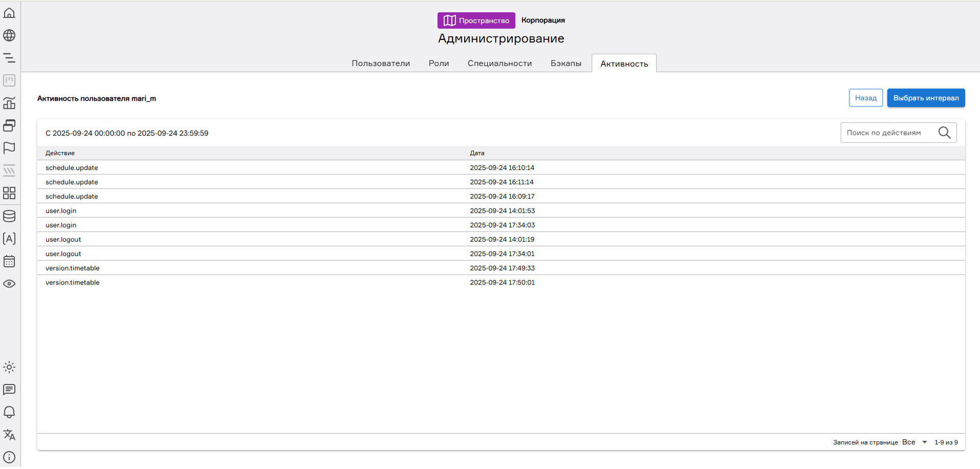Click the Выбрать интервал button
The width and height of the screenshot is (980, 469).
926,98
